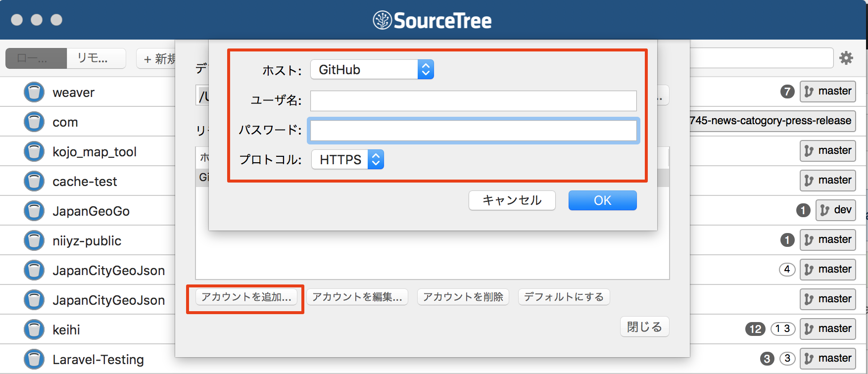Screen dimensions: 868x374
Task: Select the JapanGeoGo repository name
Action: click(91, 211)
